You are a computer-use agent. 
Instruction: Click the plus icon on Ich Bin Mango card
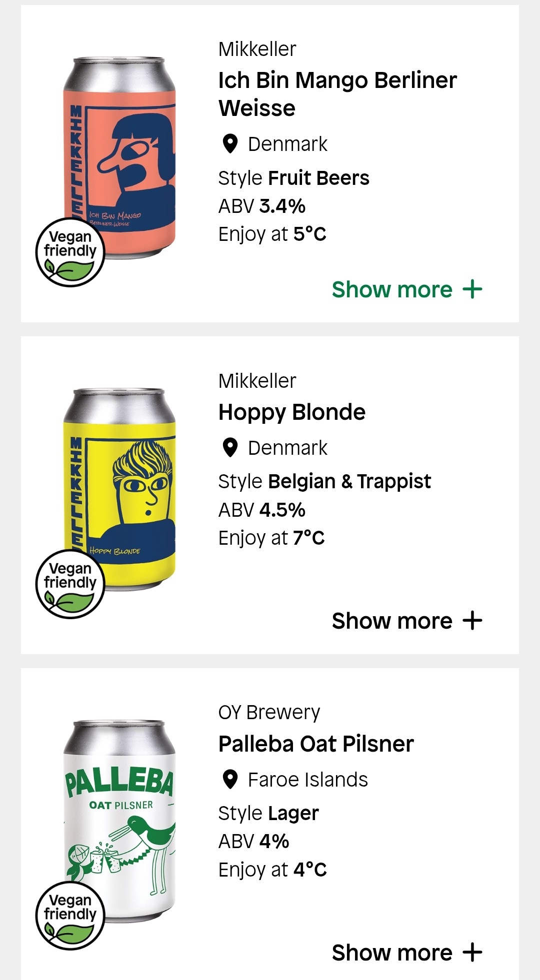click(472, 289)
